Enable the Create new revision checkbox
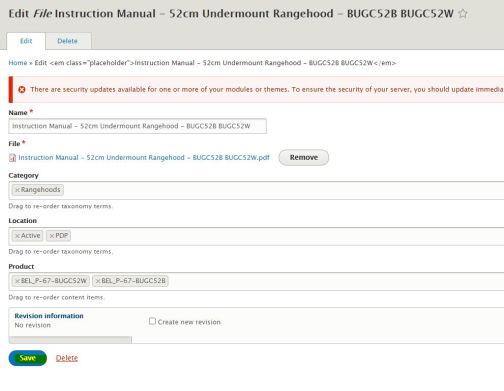Image resolution: width=504 pixels, height=391 pixels. [x=152, y=321]
